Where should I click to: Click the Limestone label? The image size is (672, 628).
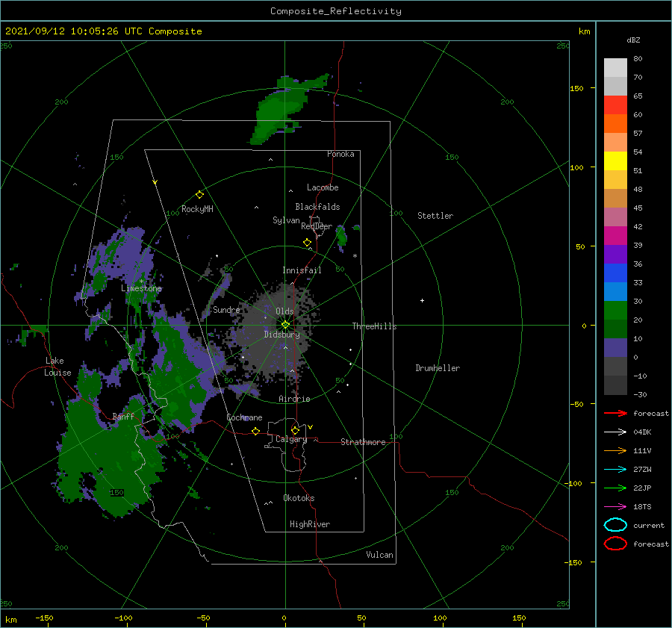(x=141, y=288)
